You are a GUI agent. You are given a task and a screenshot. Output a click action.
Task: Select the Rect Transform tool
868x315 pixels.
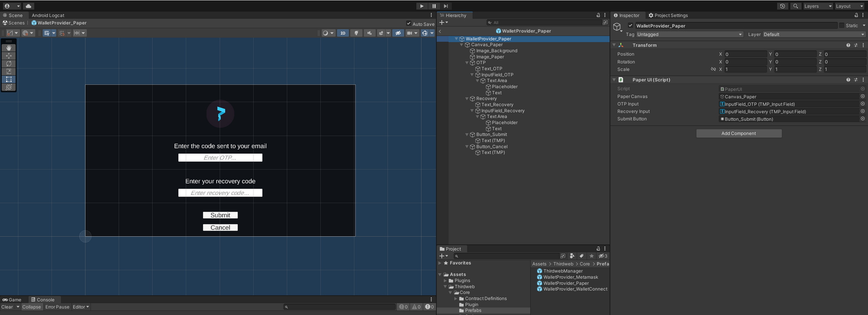point(9,79)
